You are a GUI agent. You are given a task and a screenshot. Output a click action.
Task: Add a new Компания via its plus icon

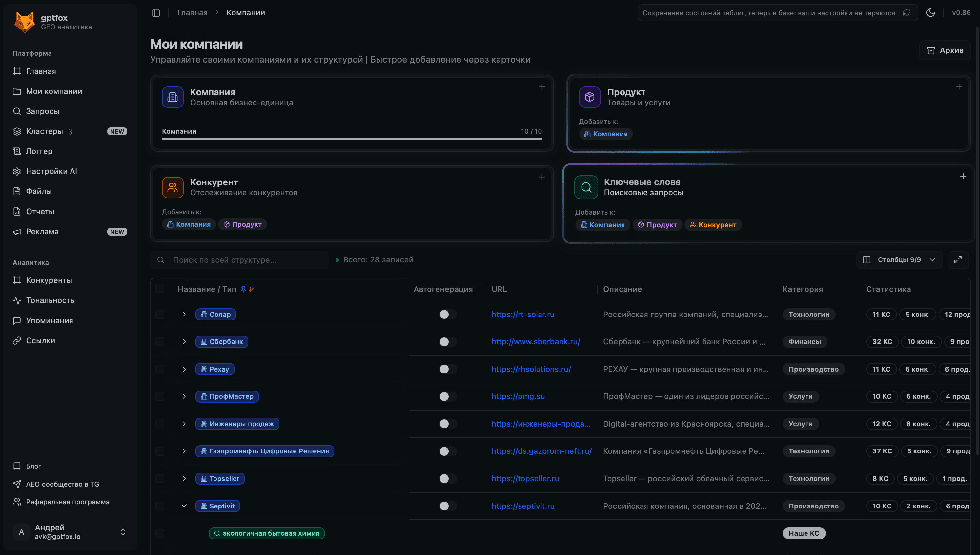542,86
